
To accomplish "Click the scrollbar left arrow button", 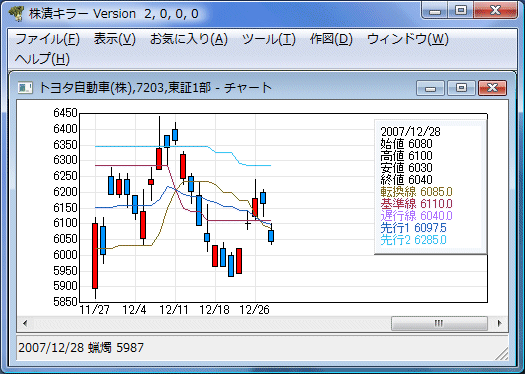I will pos(25,323).
